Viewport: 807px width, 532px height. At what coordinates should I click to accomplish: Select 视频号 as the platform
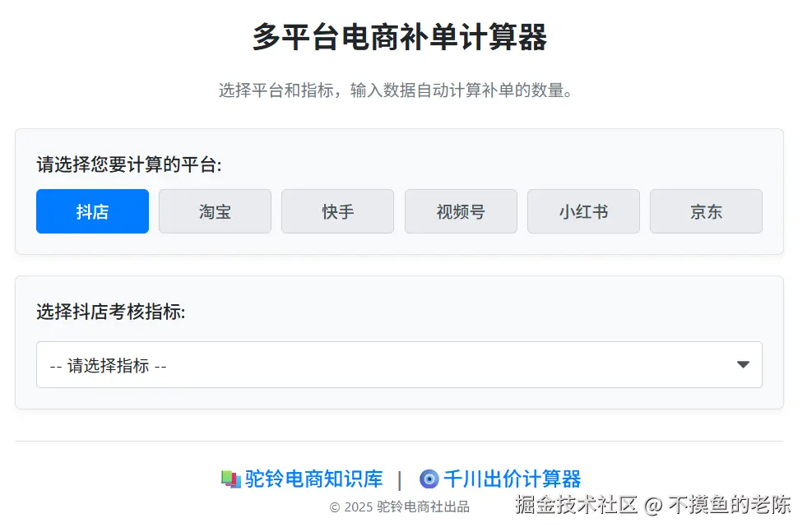461,211
